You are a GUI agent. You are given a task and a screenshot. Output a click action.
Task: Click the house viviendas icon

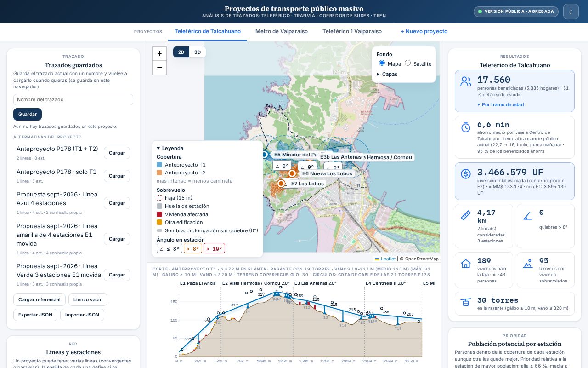[x=466, y=264]
